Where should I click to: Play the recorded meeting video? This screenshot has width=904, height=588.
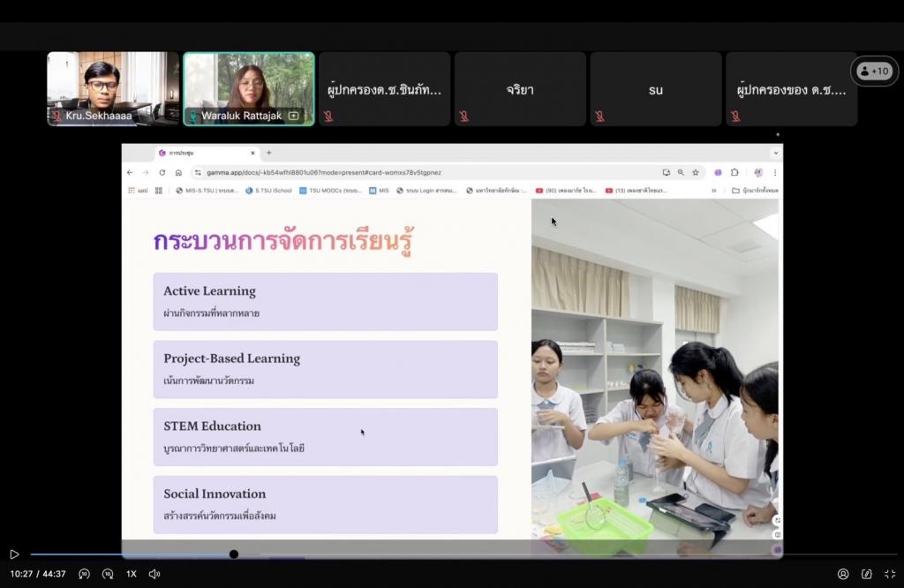click(x=14, y=554)
